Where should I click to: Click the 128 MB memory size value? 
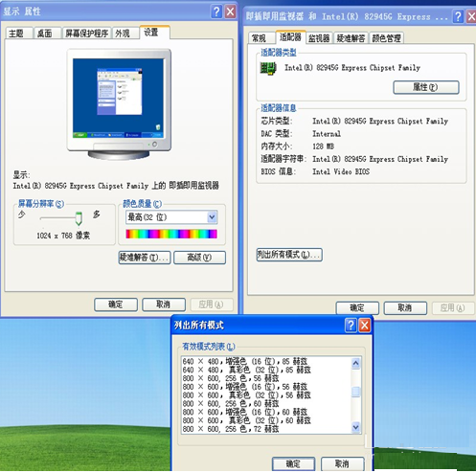(323, 146)
